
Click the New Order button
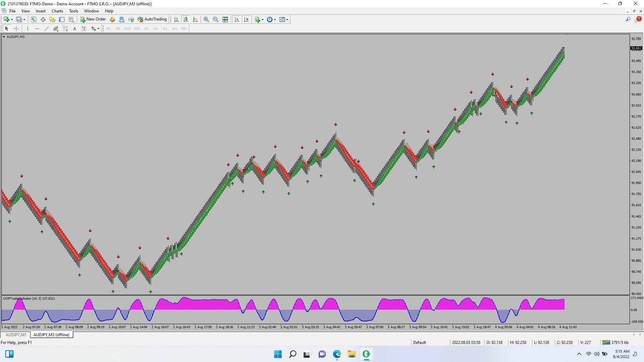tap(93, 19)
